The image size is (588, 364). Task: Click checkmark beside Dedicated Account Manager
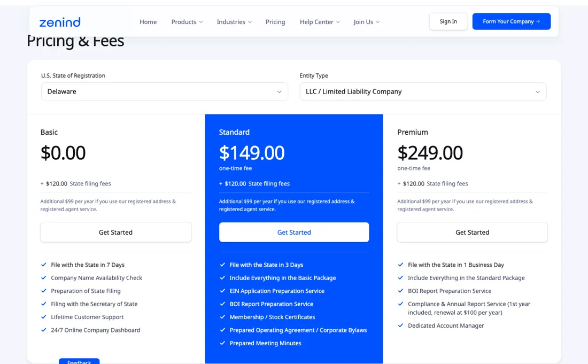click(400, 326)
